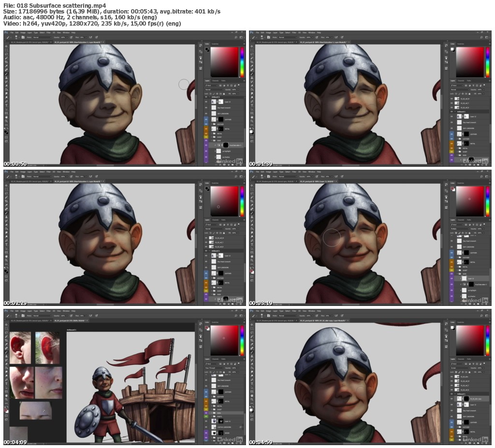Click the pressure-for-opacity icon in the 00:04:09 frame
Viewport: 495px width, 448px height.
71,316
